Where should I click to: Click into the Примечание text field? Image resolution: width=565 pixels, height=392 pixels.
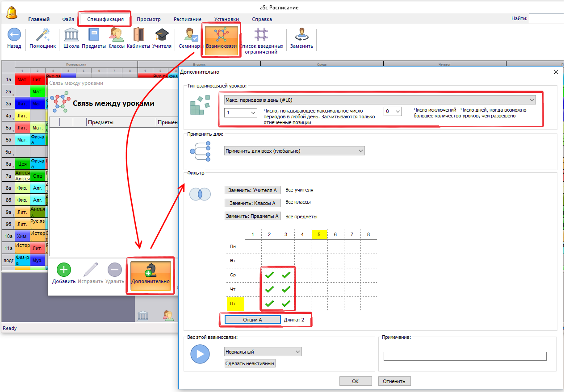pos(465,356)
